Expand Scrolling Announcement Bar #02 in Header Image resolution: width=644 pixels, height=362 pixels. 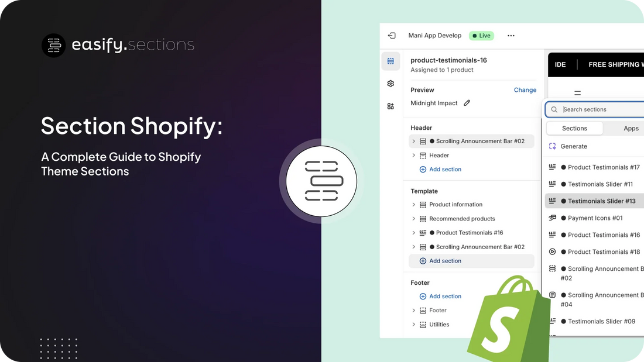[413, 141]
